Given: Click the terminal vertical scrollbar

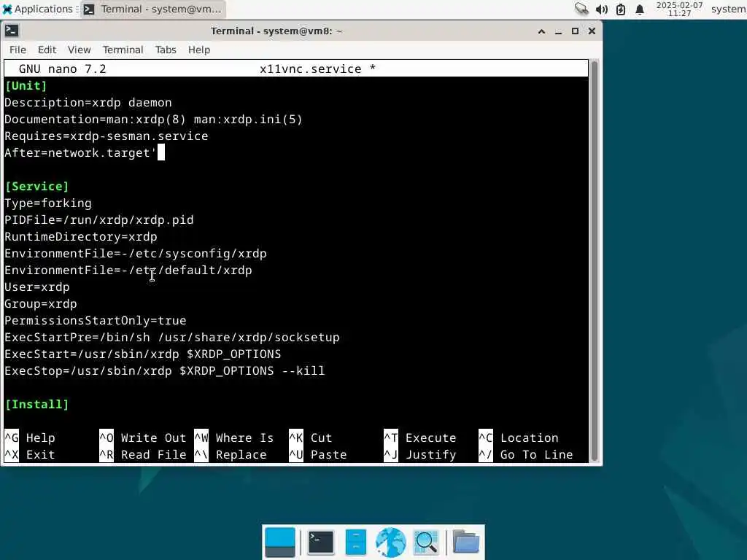Looking at the screenshot, I should (594, 261).
